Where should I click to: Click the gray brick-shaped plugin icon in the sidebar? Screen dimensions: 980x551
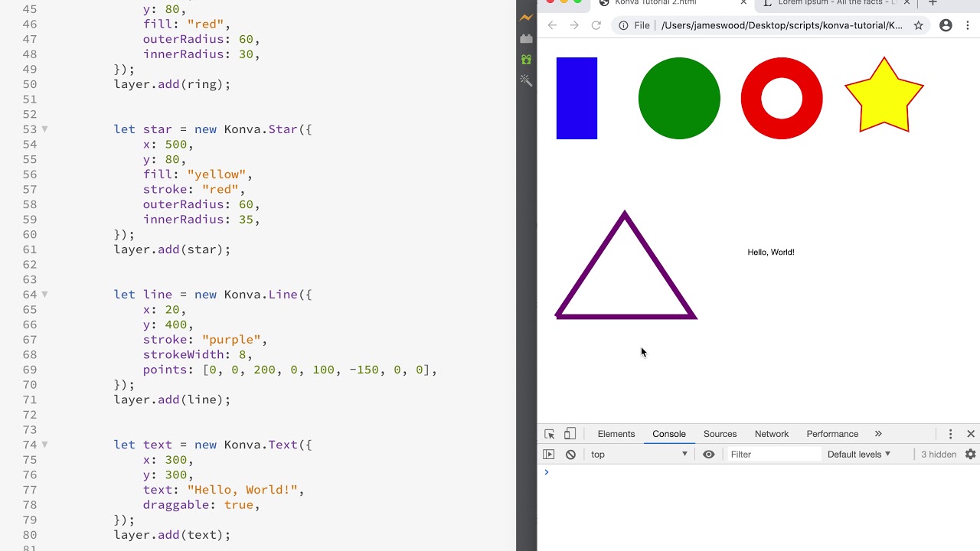click(x=526, y=38)
